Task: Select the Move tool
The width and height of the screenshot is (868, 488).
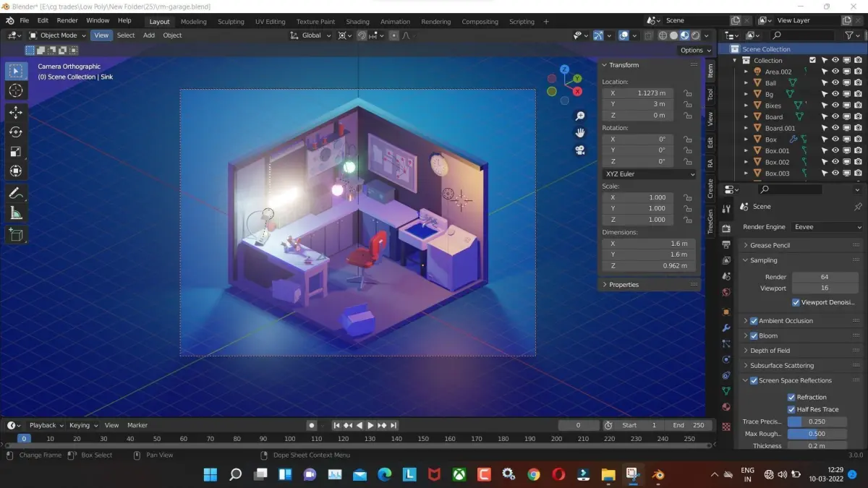Action: [x=16, y=112]
